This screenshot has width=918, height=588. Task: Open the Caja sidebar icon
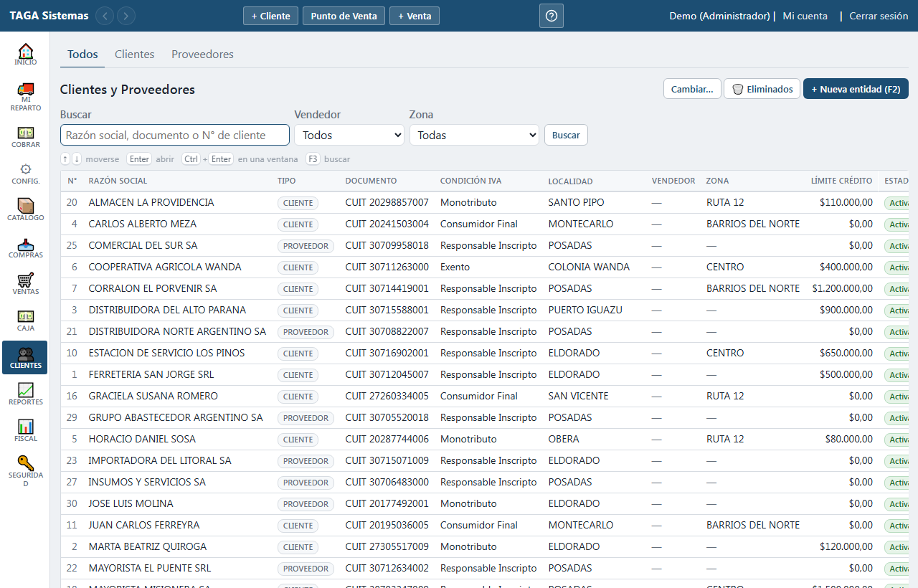25,321
